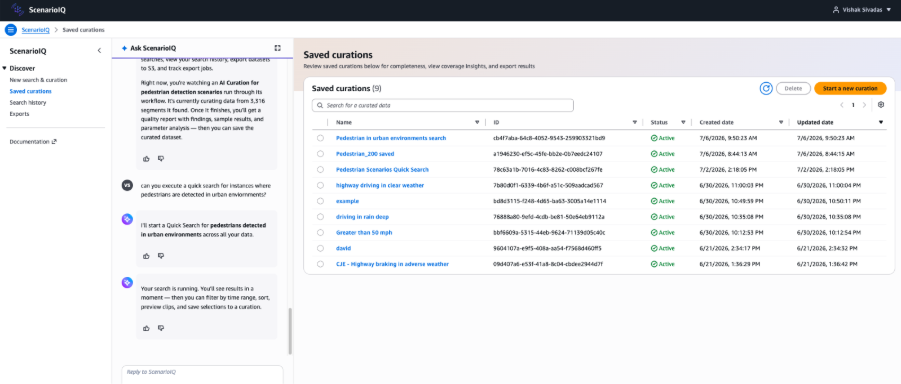
Task: Thumbs up the Quick Search reply
Action: [146, 256]
